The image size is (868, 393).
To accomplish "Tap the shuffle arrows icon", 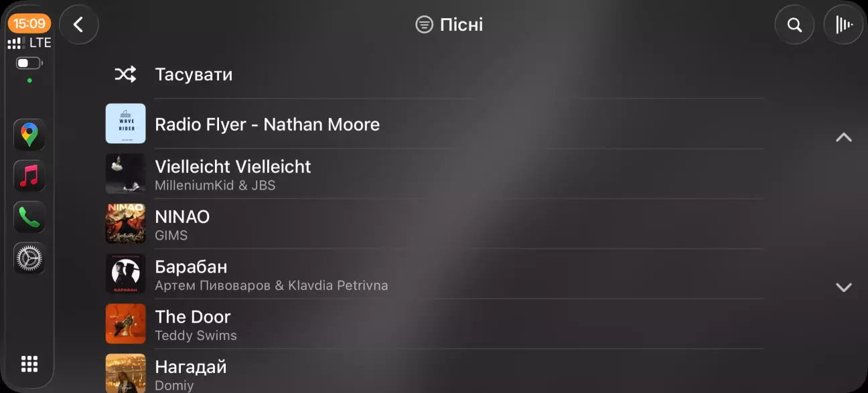I will tap(125, 74).
